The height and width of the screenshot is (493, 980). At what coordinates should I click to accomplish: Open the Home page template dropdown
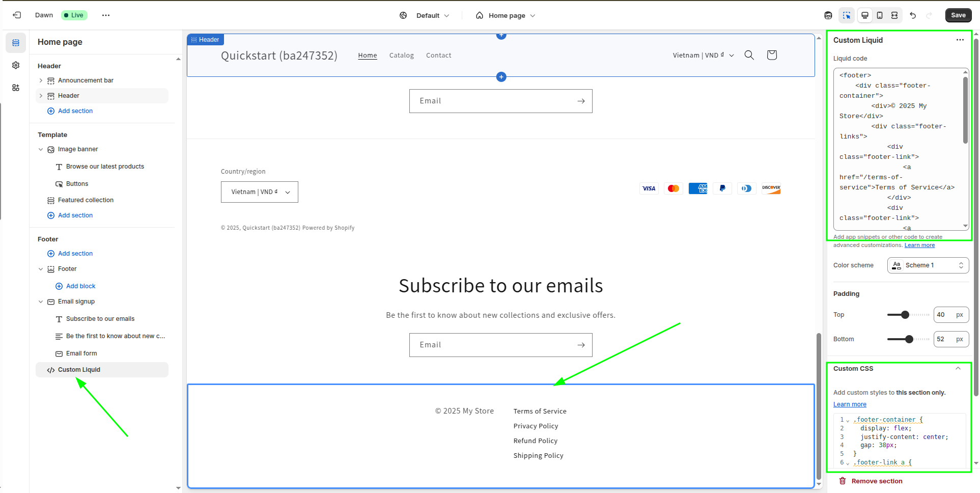pyautogui.click(x=506, y=15)
